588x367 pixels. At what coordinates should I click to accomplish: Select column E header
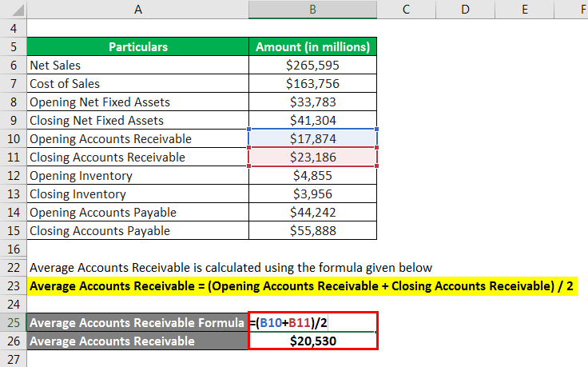[x=524, y=9]
